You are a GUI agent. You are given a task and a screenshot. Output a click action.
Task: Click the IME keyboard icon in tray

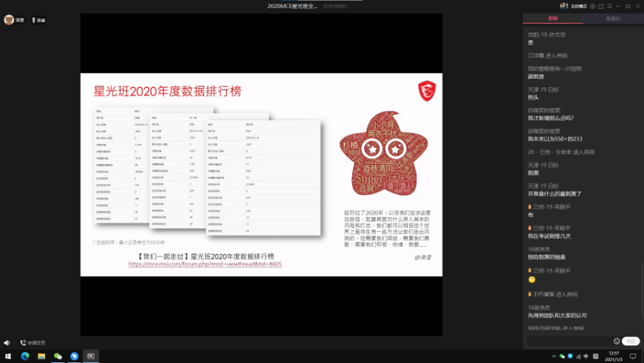(595, 356)
